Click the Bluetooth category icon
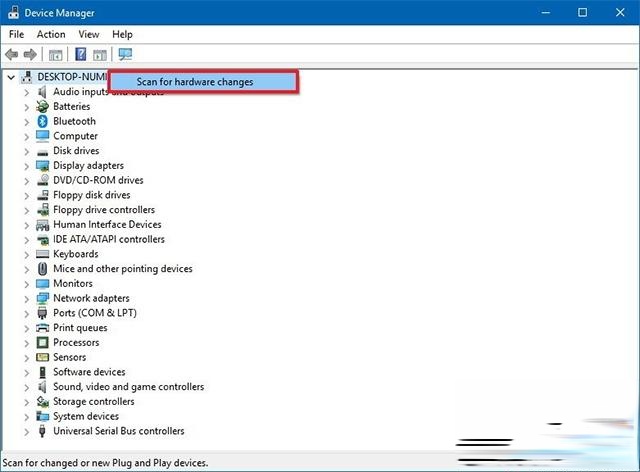 (42, 121)
